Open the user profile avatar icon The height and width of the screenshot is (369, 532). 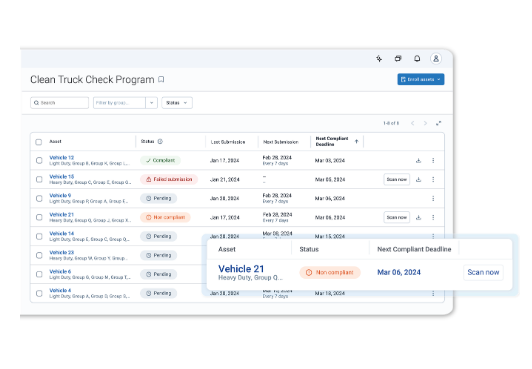pos(436,59)
